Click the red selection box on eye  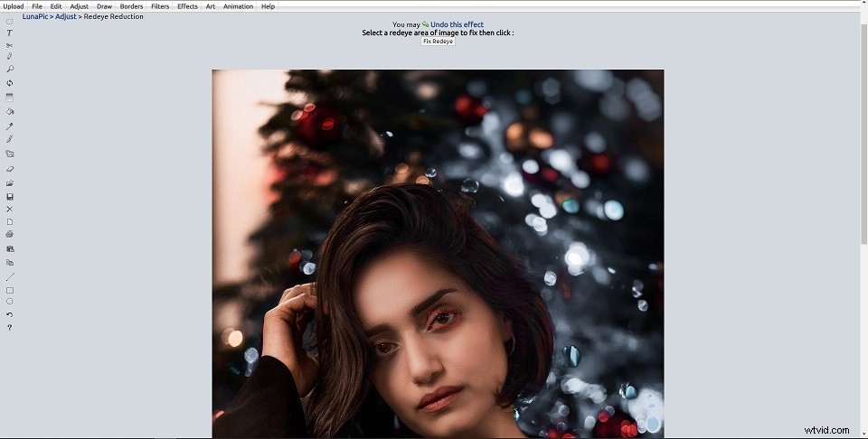[444, 317]
